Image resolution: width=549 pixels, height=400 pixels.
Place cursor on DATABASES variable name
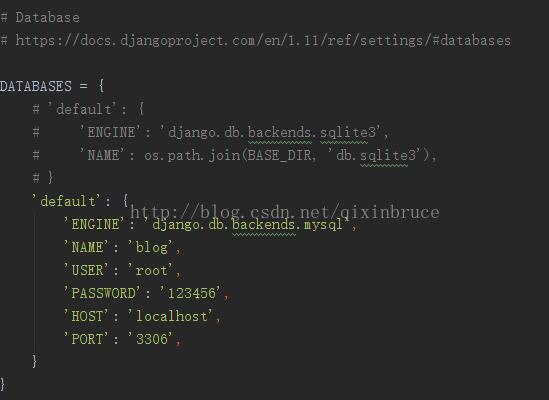[x=36, y=86]
